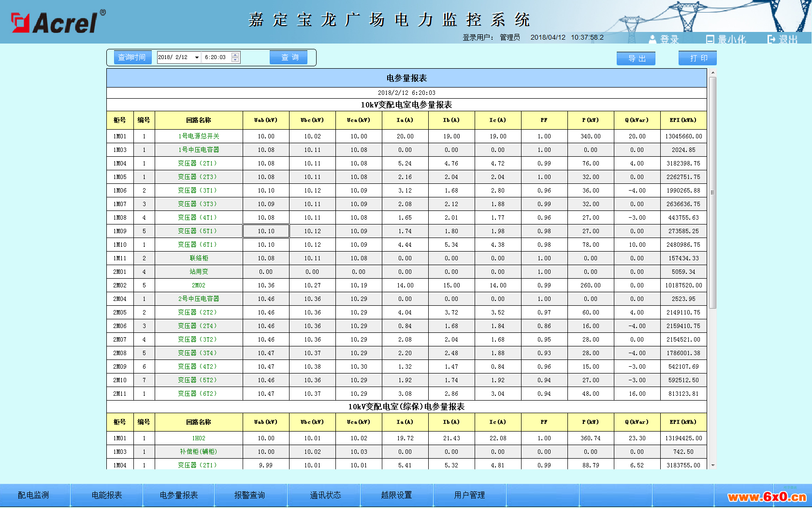Click the PF header in first table
The height and width of the screenshot is (508, 812).
[544, 120]
